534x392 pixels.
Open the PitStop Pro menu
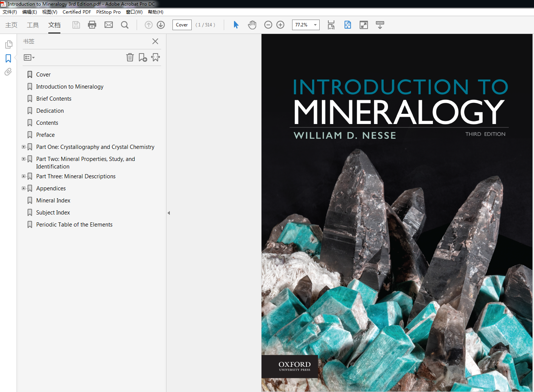(108, 12)
